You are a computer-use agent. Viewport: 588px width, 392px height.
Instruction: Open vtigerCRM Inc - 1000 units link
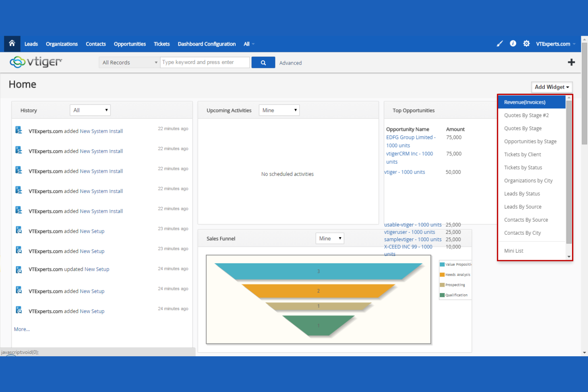tap(410, 158)
